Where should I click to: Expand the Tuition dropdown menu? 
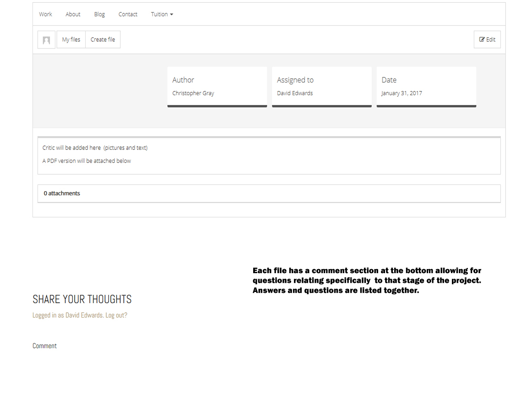point(162,14)
